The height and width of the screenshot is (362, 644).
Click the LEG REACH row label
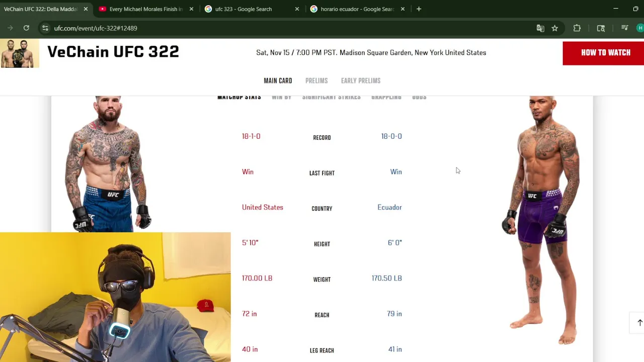pos(322,350)
